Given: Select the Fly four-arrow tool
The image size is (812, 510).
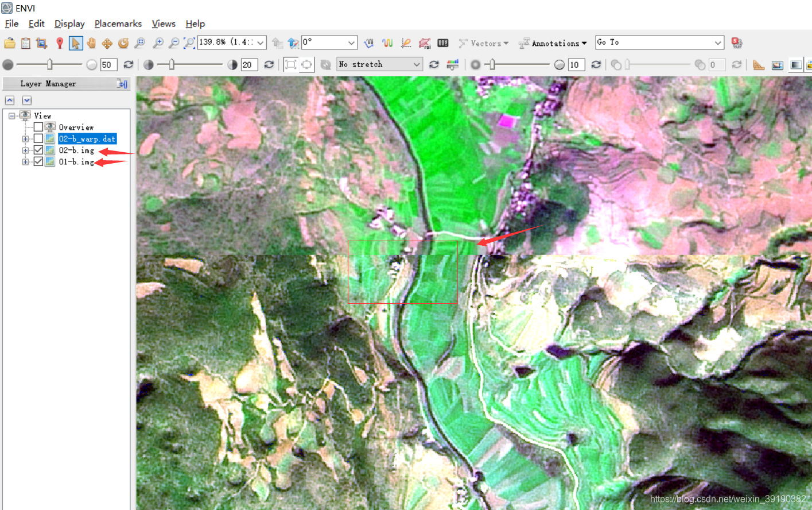Looking at the screenshot, I should [x=107, y=43].
